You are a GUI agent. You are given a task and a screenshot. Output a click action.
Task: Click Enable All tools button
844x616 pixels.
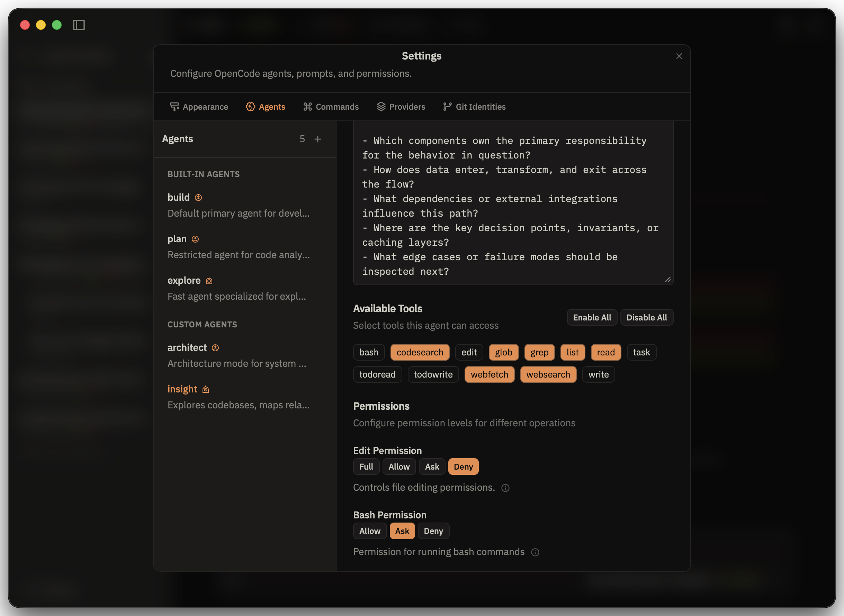point(592,318)
